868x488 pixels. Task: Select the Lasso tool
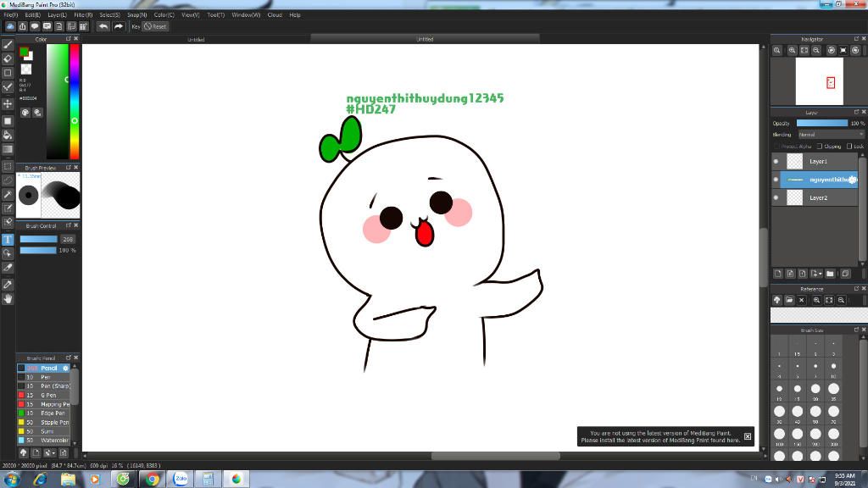coord(8,180)
